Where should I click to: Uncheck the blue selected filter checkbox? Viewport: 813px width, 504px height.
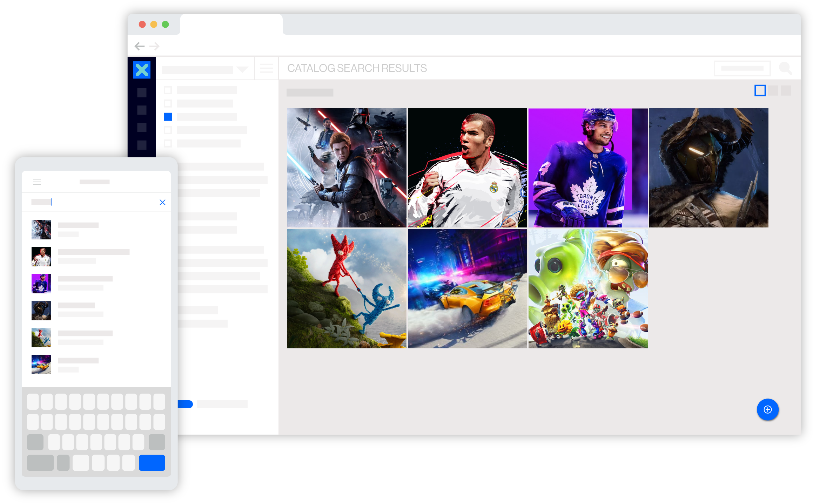point(168,117)
